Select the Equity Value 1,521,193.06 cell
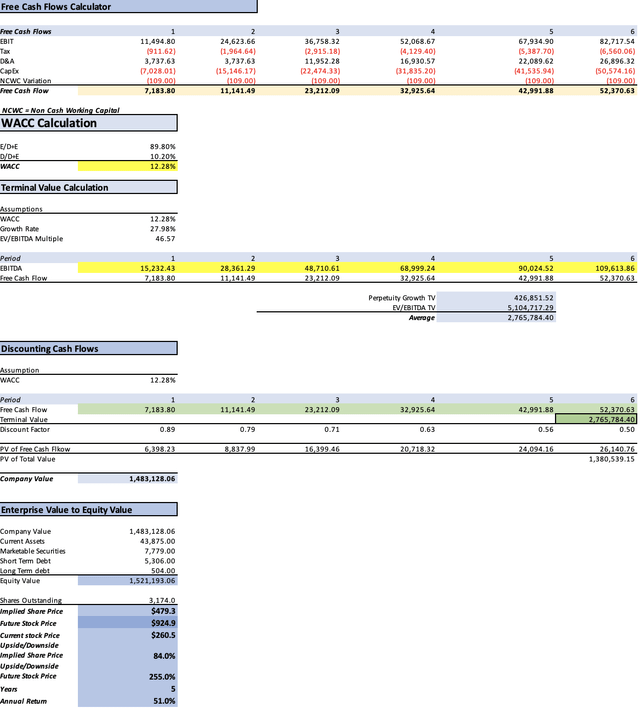This screenshot has width=640, height=713. [128, 581]
